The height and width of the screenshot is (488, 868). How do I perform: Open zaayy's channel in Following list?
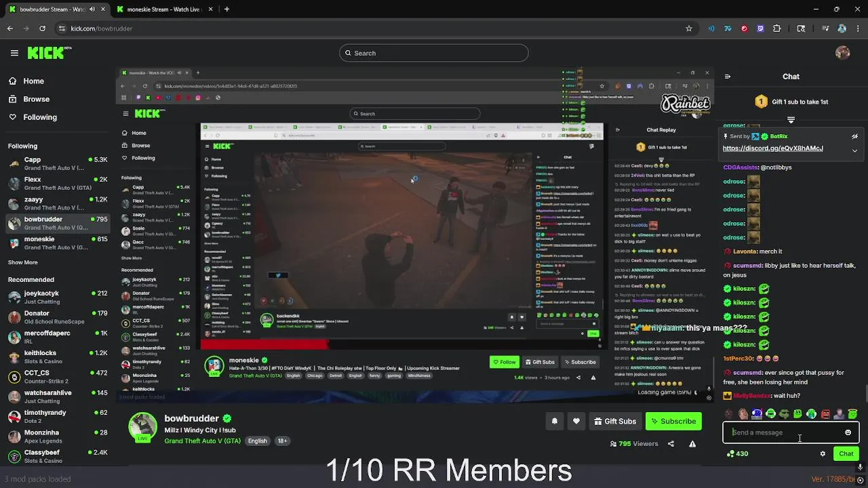coord(58,203)
